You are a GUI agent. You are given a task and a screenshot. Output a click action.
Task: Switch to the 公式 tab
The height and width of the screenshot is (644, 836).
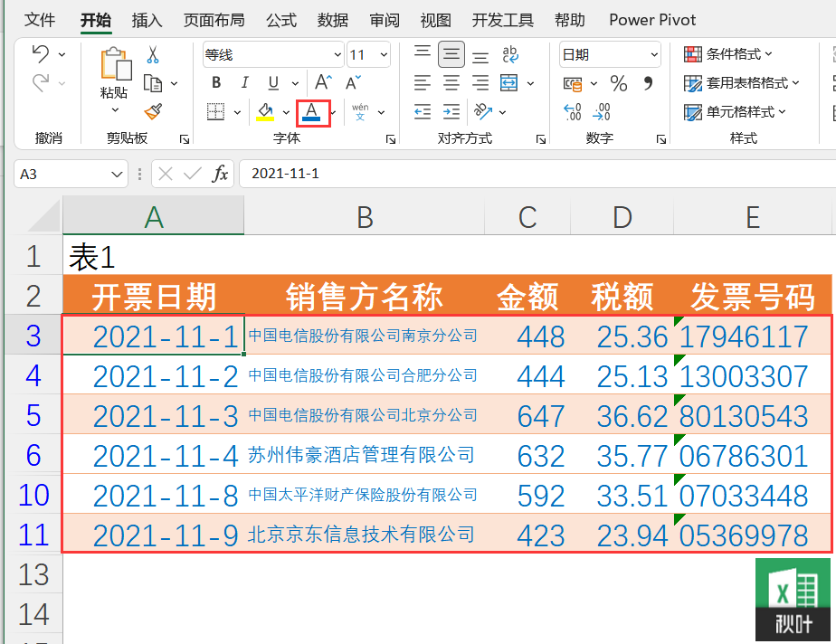[281, 20]
